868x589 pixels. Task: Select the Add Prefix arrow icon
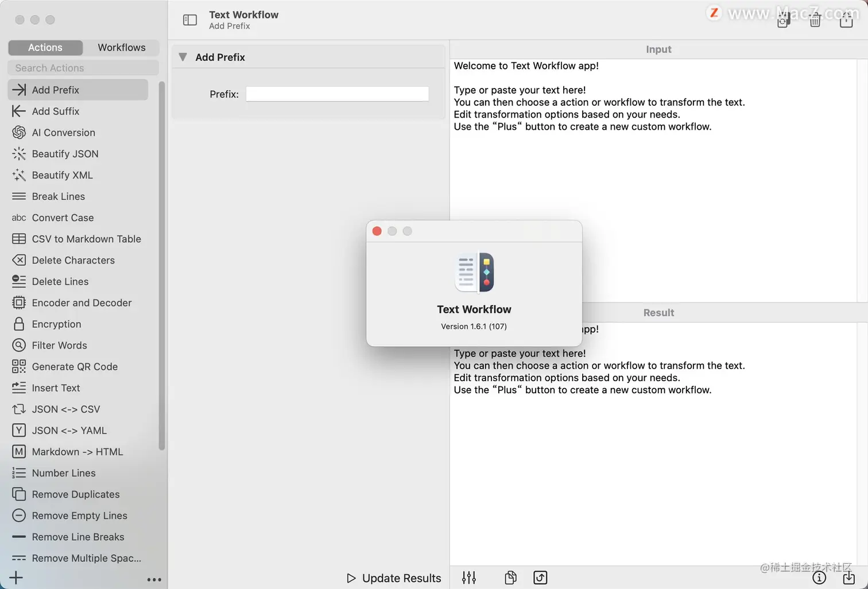point(19,90)
